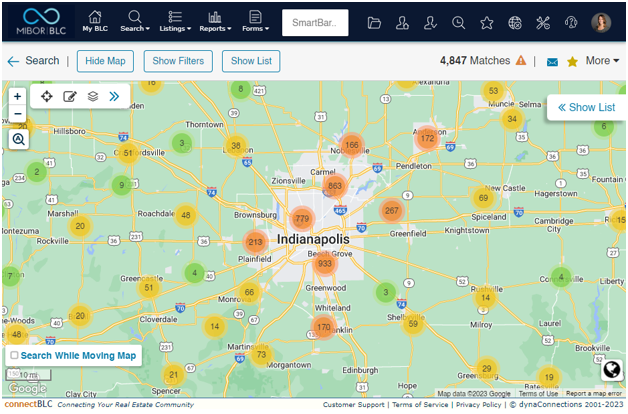Click the add contact person icon
The width and height of the screenshot is (628, 414).
[x=402, y=23]
